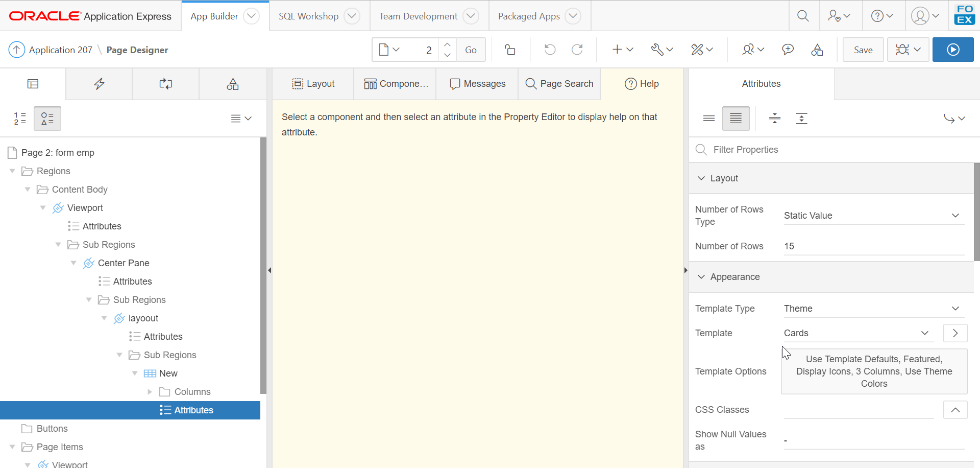This screenshot has height=468, width=980.
Task: Click the Undo icon
Action: [x=550, y=50]
